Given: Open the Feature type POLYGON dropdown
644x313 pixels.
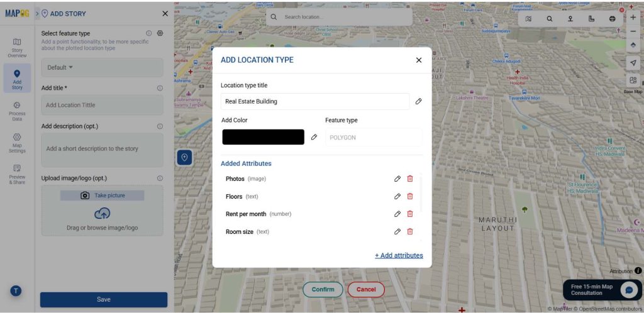Looking at the screenshot, I should click(373, 137).
